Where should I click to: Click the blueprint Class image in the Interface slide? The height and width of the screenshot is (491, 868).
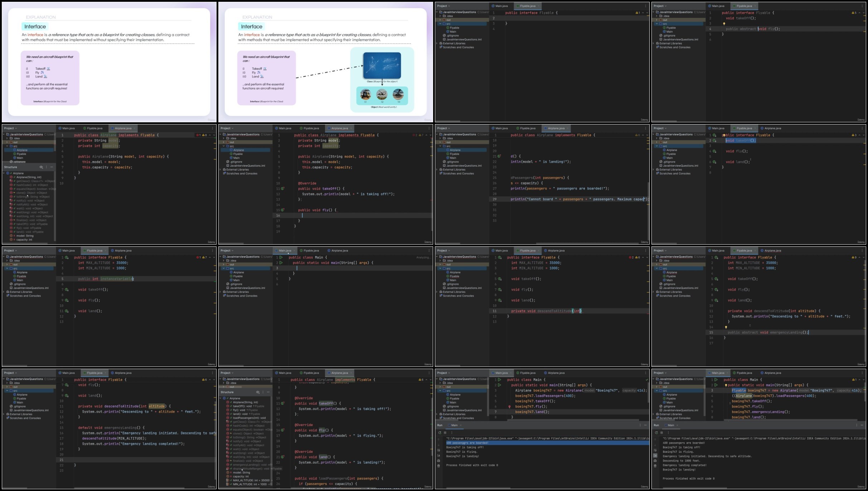(x=382, y=65)
